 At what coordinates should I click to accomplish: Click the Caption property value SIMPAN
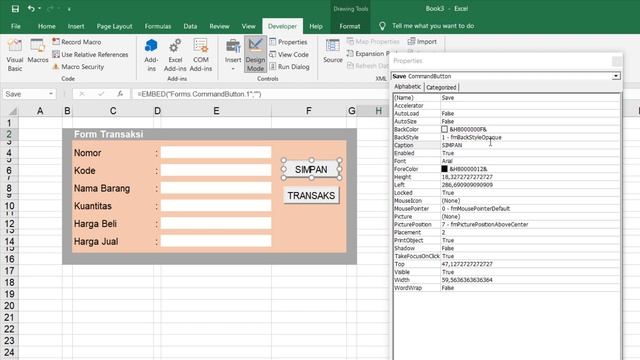tap(452, 145)
